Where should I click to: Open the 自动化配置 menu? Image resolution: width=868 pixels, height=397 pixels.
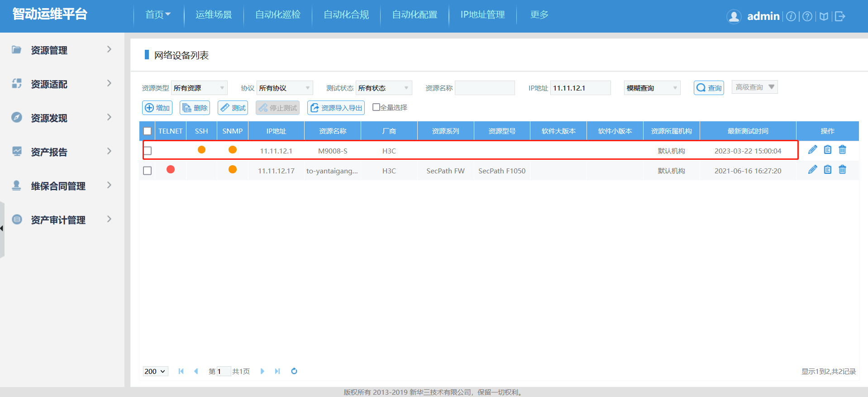click(x=415, y=15)
